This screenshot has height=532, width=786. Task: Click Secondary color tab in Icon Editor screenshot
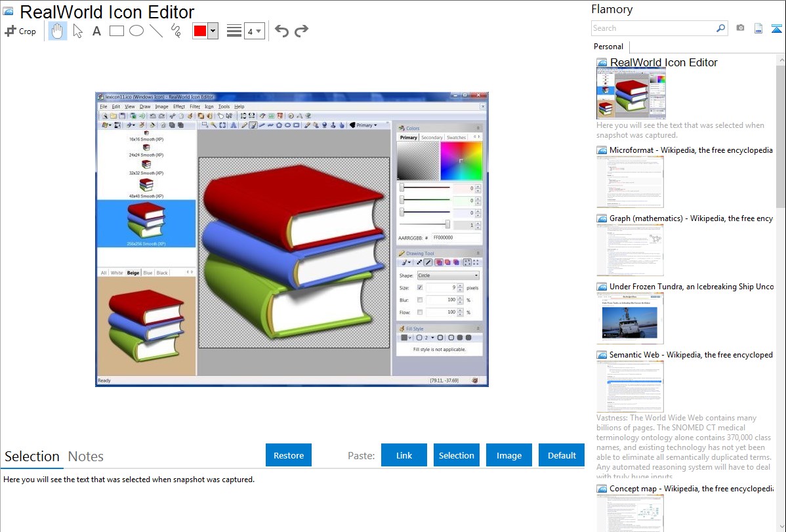click(x=432, y=137)
